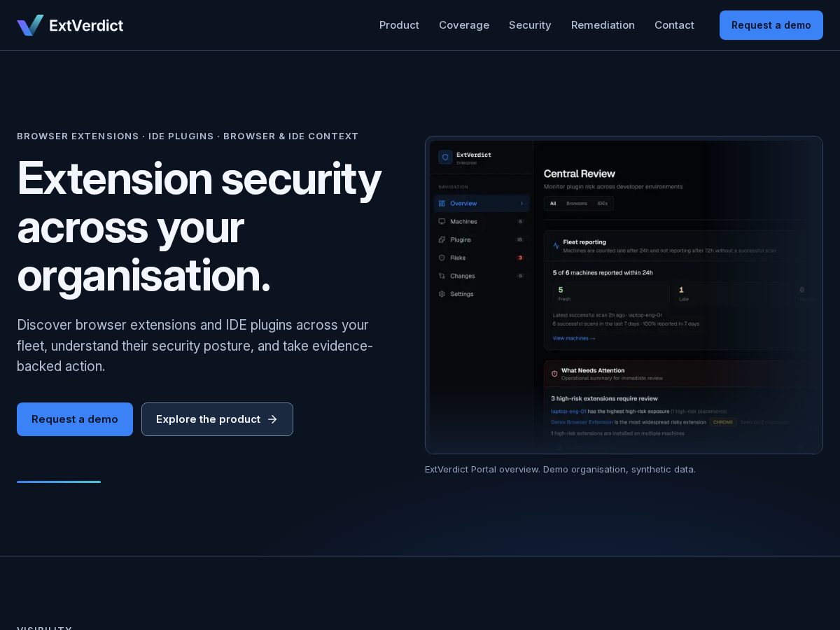
Task: Open the Product menu item
Action: [x=399, y=25]
